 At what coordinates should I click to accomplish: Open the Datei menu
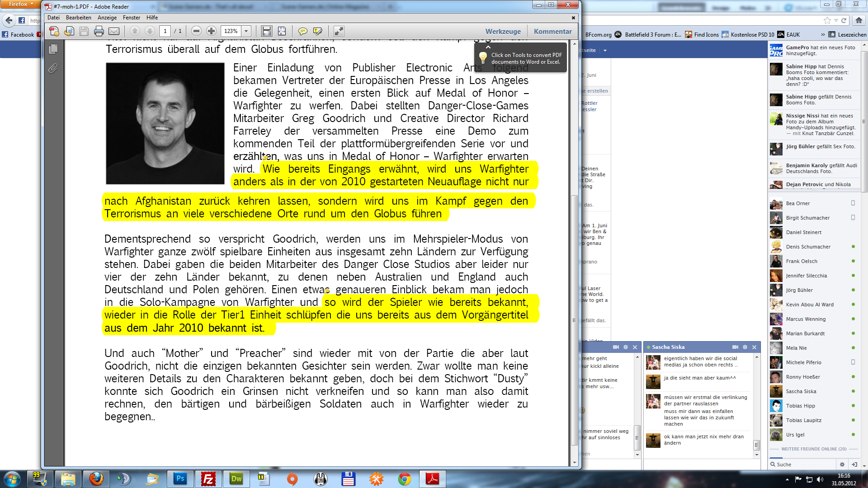point(53,18)
